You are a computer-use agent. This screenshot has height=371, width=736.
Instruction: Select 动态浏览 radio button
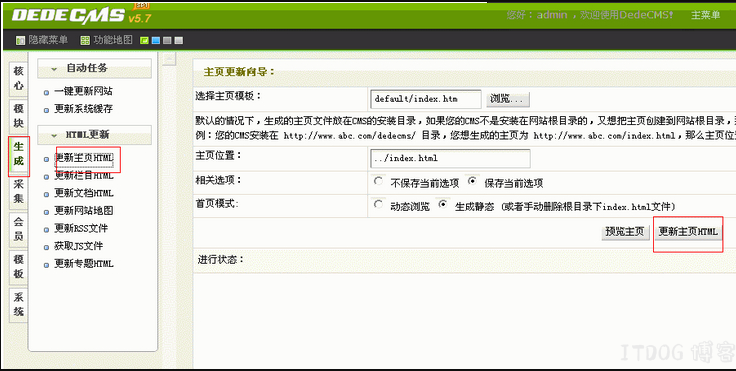coord(378,205)
